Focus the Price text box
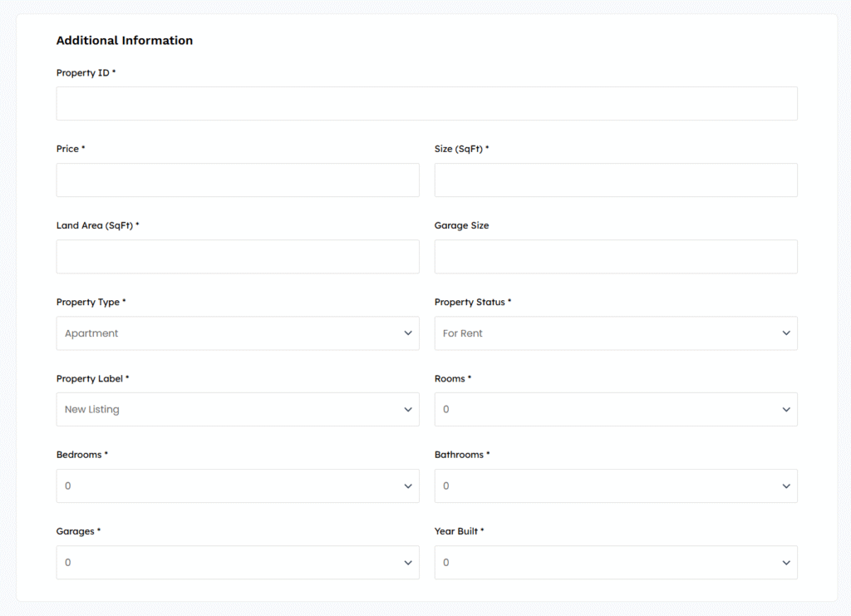Viewport: 851px width, 616px height. coord(238,180)
